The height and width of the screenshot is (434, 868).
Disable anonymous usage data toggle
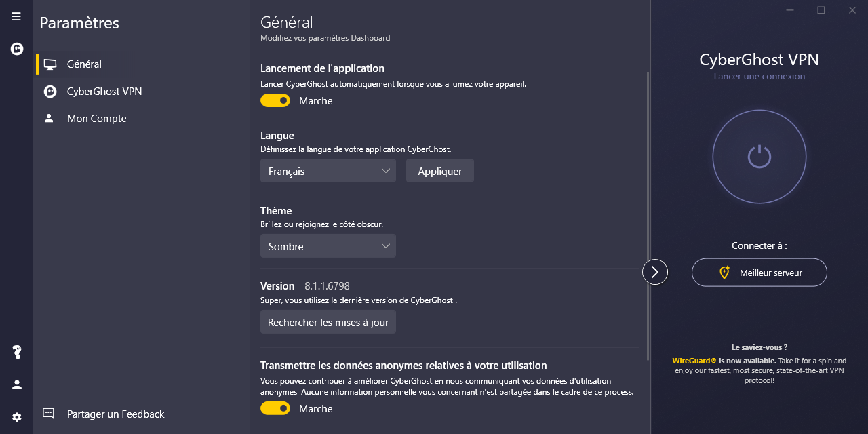[x=275, y=408]
